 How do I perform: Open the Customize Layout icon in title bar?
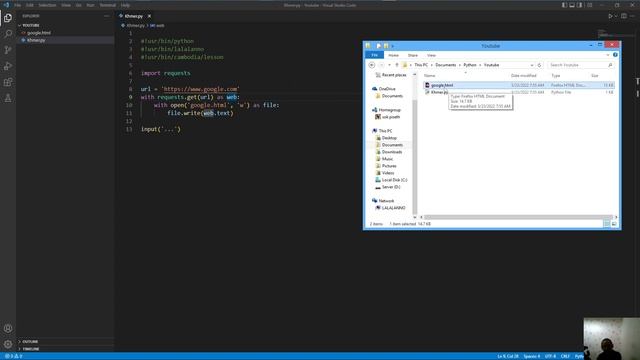[x=589, y=5]
